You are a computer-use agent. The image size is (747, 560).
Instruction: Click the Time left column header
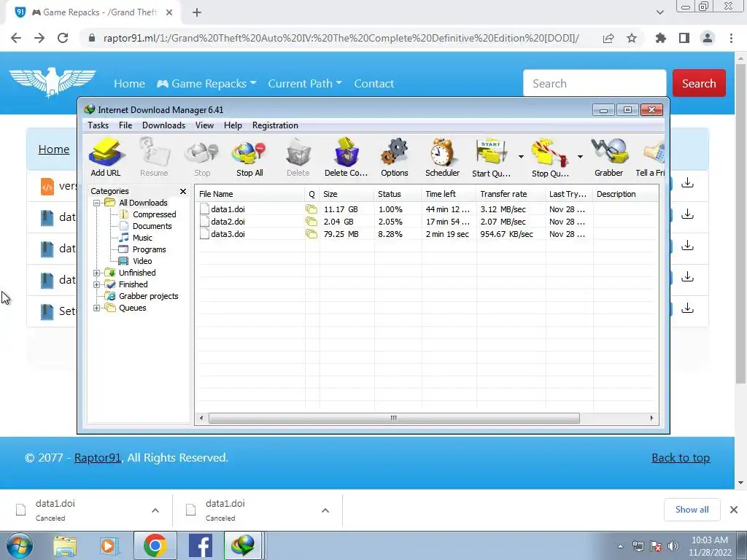coord(449,194)
